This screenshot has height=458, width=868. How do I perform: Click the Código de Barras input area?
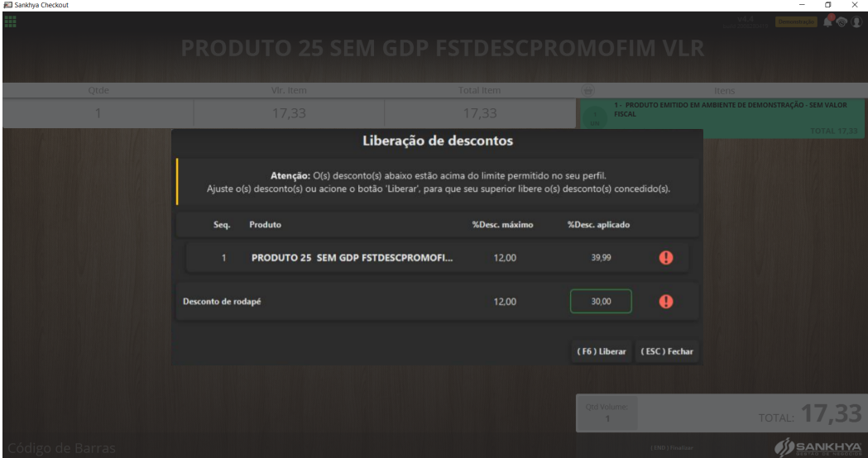(61, 447)
